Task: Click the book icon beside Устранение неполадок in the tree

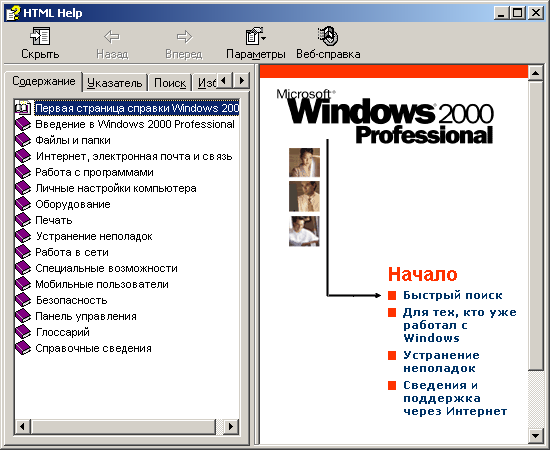Action: (23, 236)
